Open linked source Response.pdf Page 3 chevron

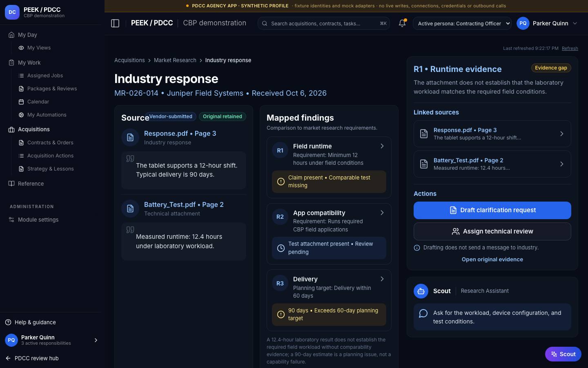pos(562,134)
